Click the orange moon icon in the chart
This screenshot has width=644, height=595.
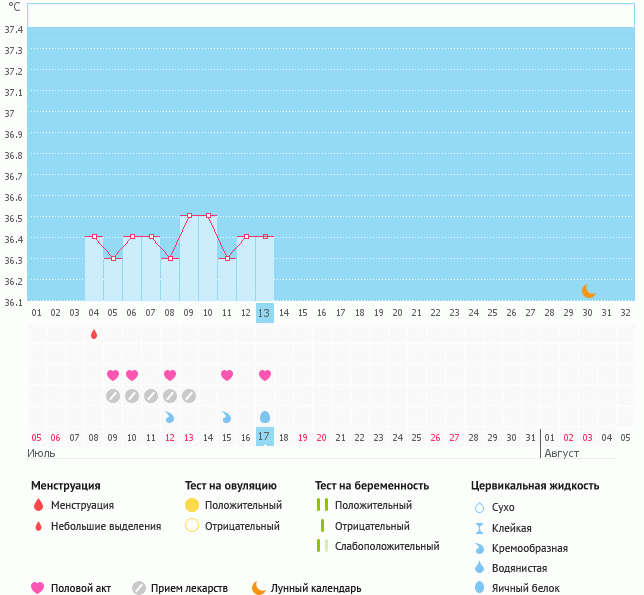(x=589, y=291)
